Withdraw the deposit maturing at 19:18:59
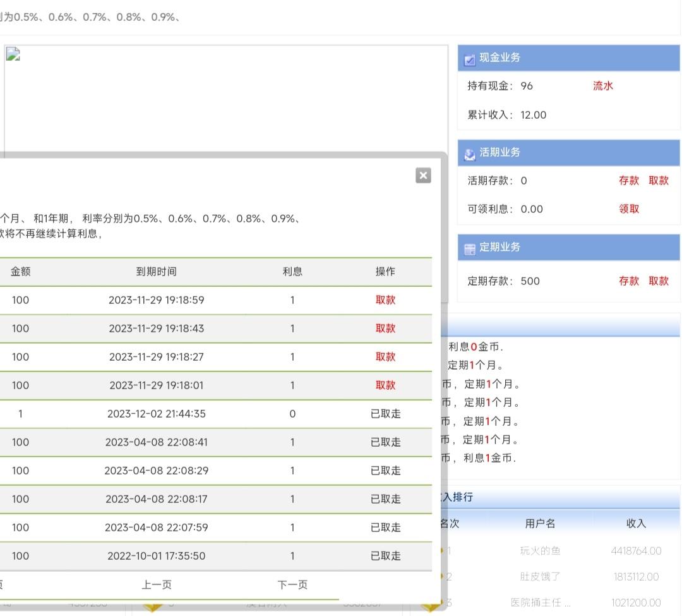The width and height of the screenshot is (682, 616). (x=385, y=300)
